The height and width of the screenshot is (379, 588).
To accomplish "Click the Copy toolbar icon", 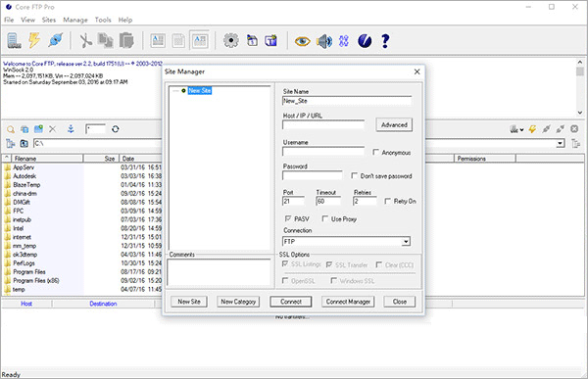I will coord(106,40).
